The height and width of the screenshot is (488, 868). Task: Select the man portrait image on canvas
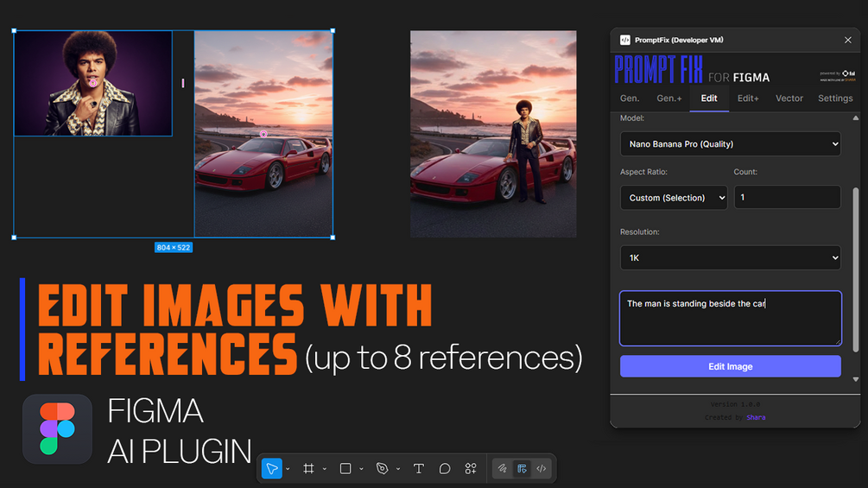tap(93, 83)
